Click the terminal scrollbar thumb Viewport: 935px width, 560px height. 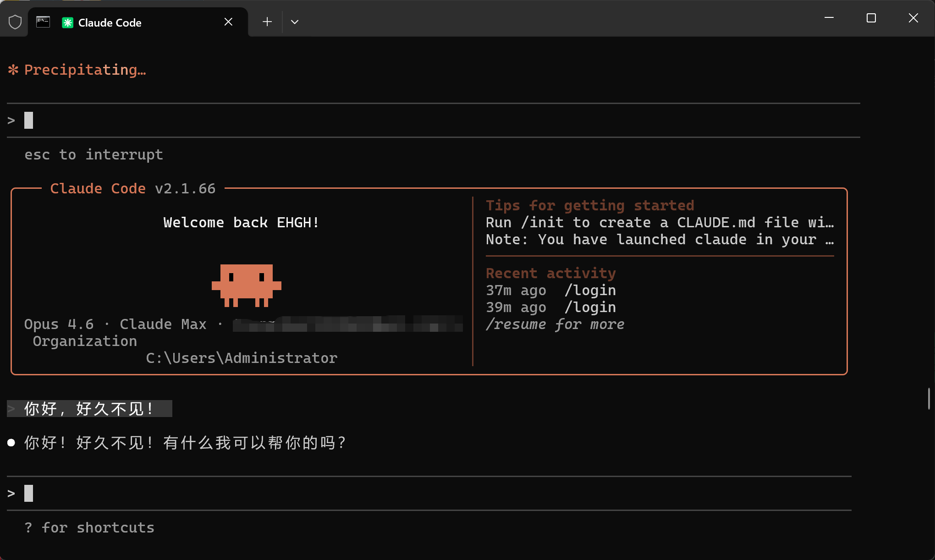[x=929, y=399]
